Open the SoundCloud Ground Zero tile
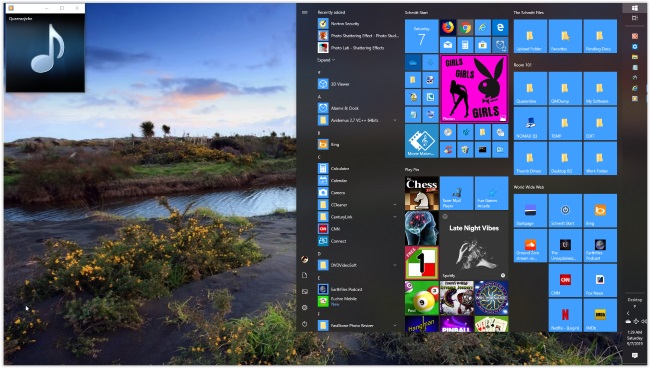The image size is (650, 368). (x=530, y=246)
